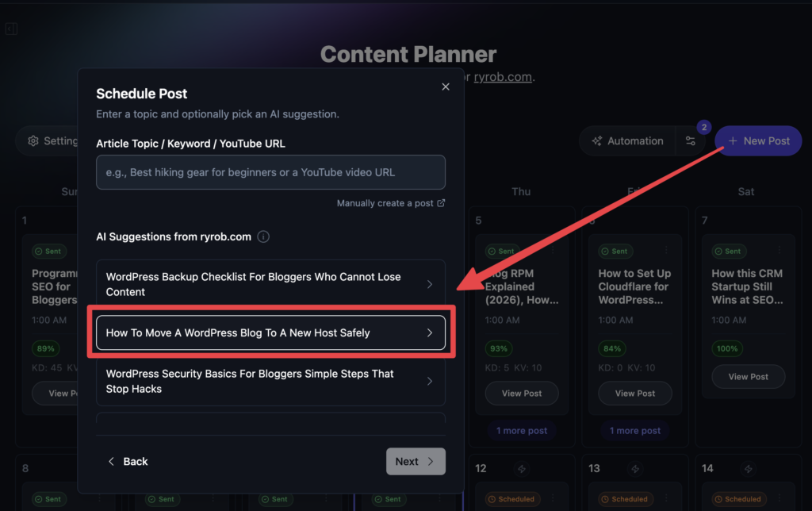The image size is (812, 511).
Task: Open the Manually create a post link
Action: pyautogui.click(x=385, y=202)
